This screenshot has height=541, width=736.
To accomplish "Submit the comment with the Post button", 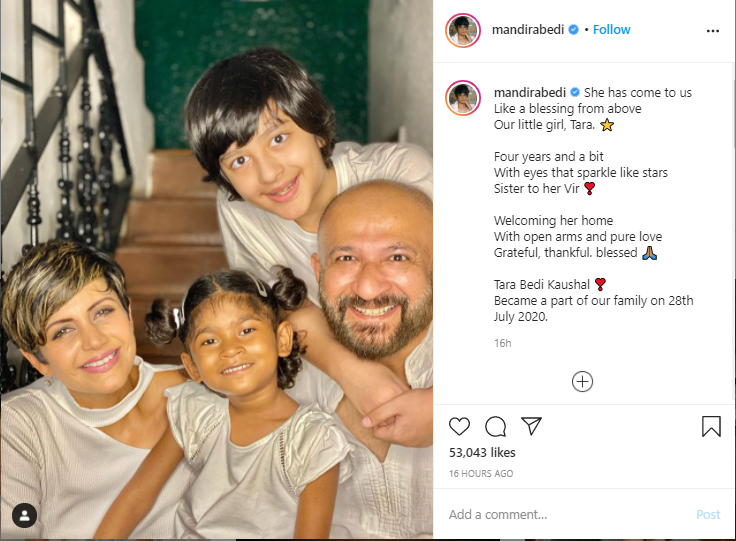I will (708, 515).
